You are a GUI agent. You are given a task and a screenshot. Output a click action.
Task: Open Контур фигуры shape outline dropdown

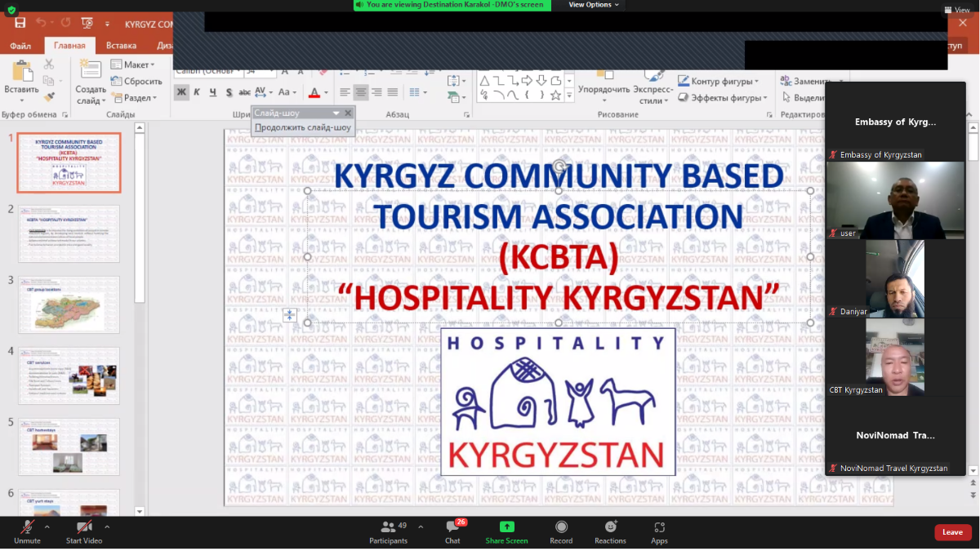[x=719, y=82]
